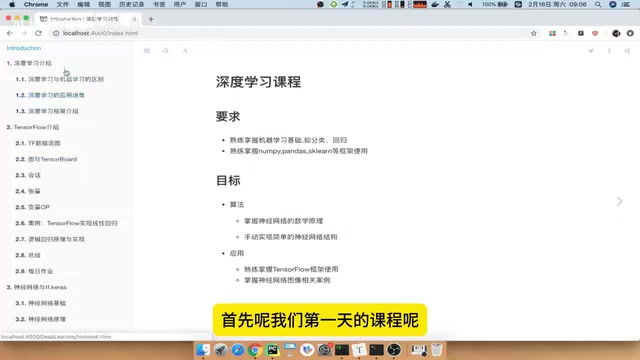Image resolution: width=640 pixels, height=360 pixels.
Task: Click the 目标 heading
Action: [228, 180]
